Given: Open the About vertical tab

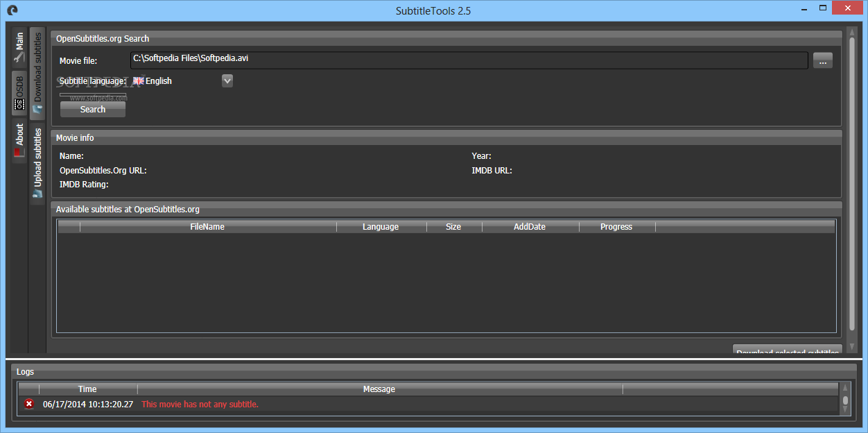Looking at the screenshot, I should point(19,141).
